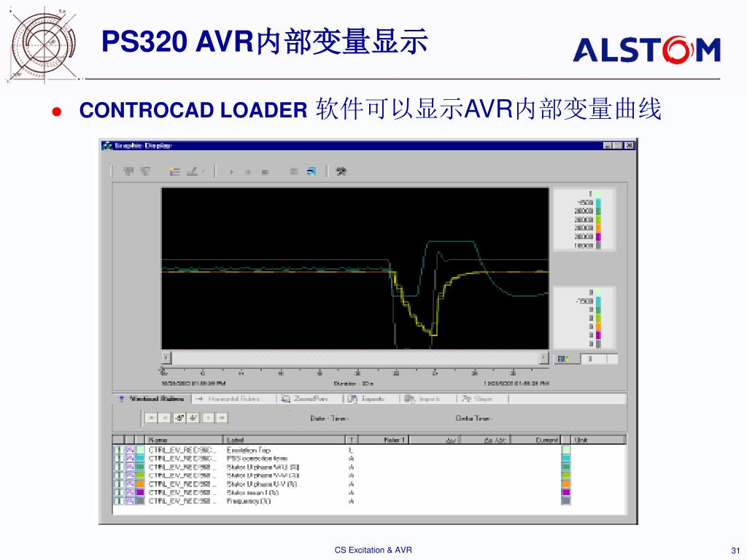Toggle the green visibility bar in the Excitation Trip row

(119, 450)
